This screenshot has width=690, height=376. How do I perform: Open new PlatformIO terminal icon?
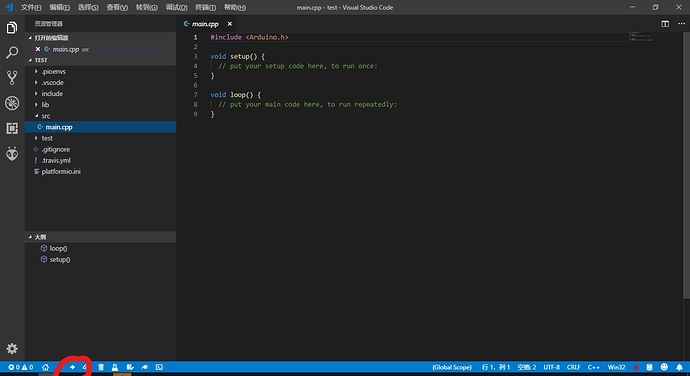coord(159,367)
